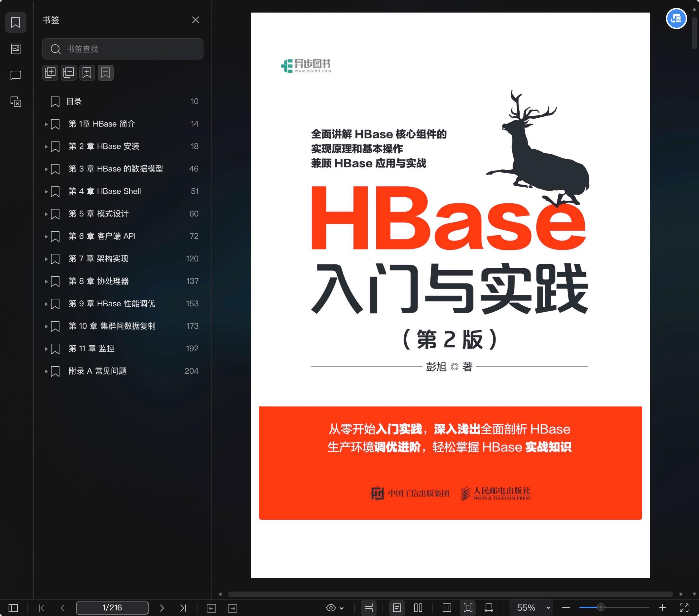The height and width of the screenshot is (616, 699).
Task: Expand 第 6 章 客户端 API bookmark
Action: coord(46,236)
